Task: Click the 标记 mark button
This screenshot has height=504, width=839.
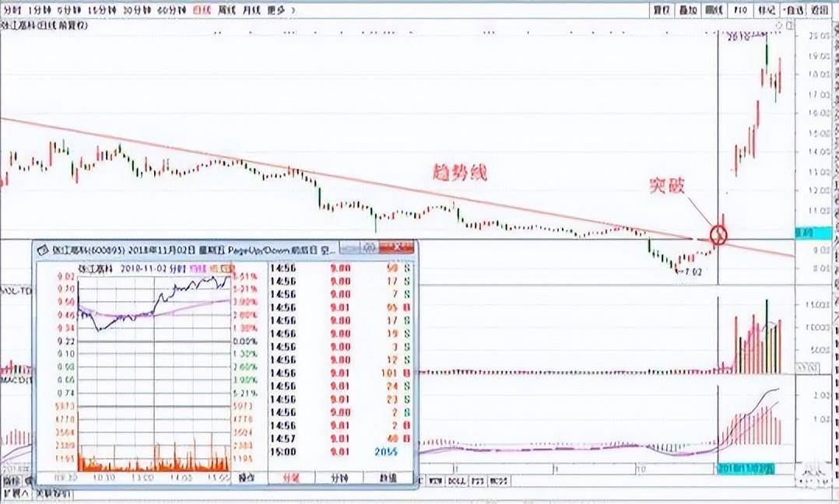Action: pos(767,9)
